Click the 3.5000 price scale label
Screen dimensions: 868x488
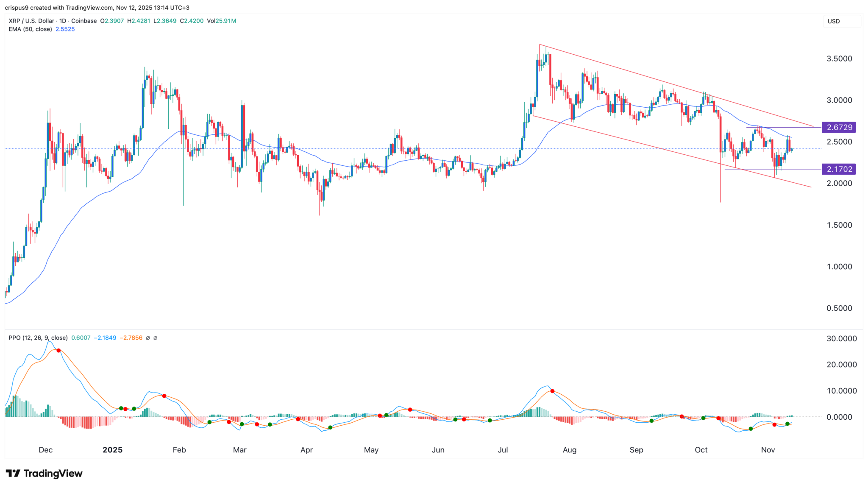[x=839, y=59]
